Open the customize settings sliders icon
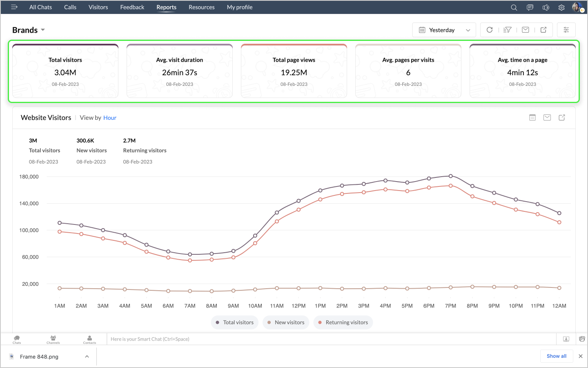This screenshot has height=368, width=588. point(566,30)
